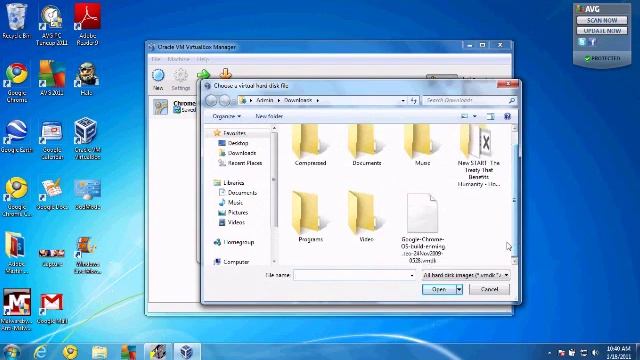The image size is (640, 360).
Task: Click VirtualBox Settings gear icon
Action: pyautogui.click(x=180, y=79)
